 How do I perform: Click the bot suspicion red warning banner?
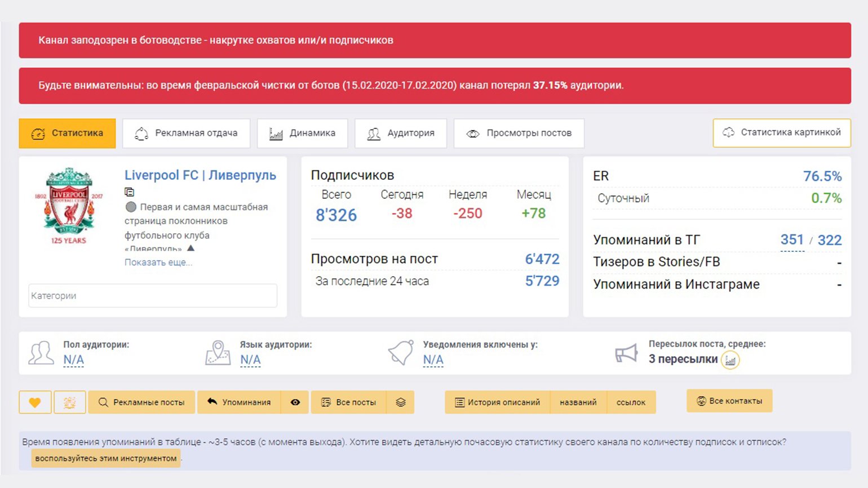point(435,41)
